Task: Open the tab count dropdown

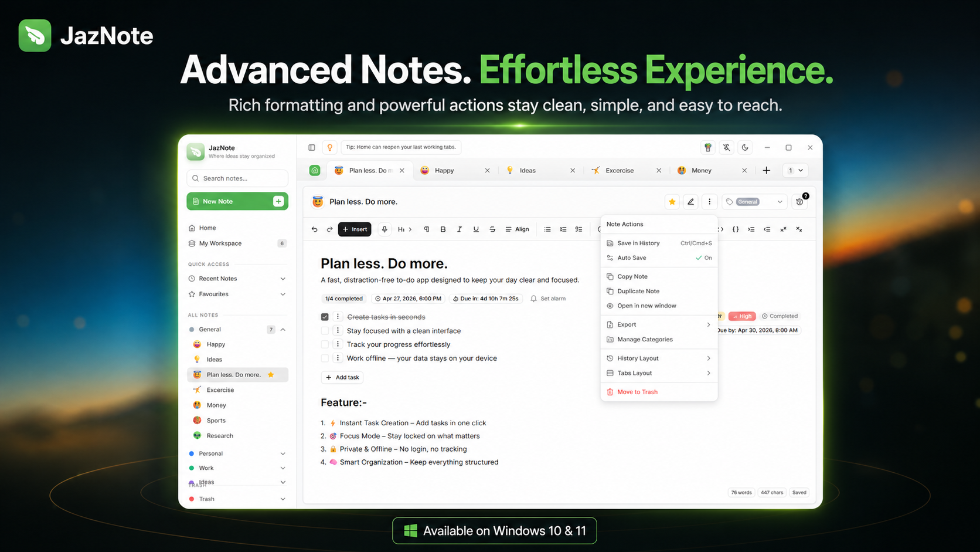Action: 795,170
